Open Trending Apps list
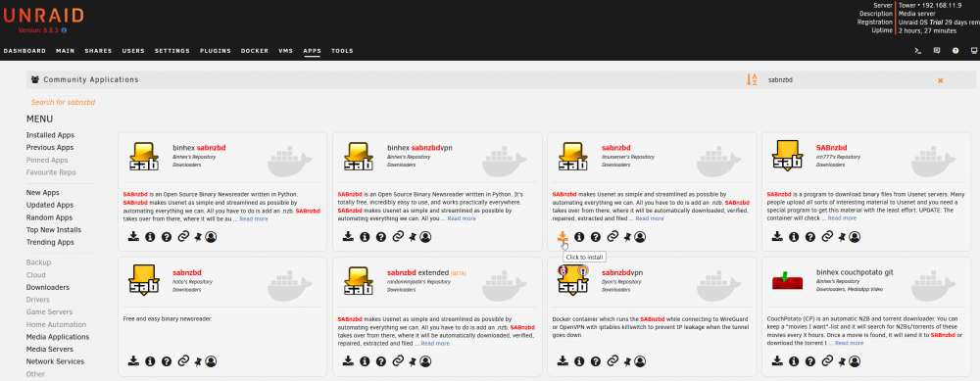Image resolution: width=980 pixels, height=381 pixels. 50,242
